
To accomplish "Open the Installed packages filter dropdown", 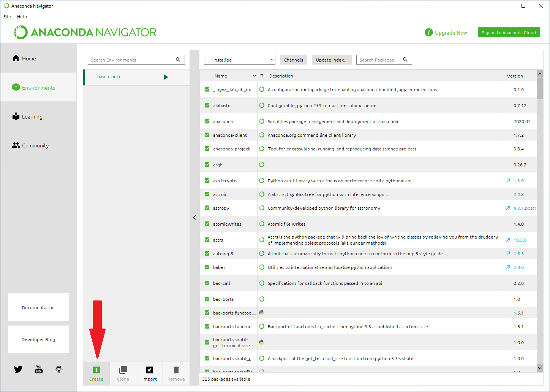I will pyautogui.click(x=239, y=60).
